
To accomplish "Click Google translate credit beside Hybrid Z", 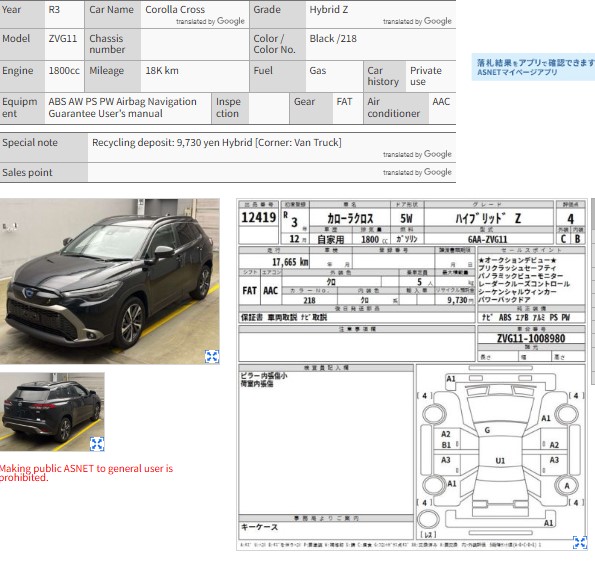I will point(417,21).
